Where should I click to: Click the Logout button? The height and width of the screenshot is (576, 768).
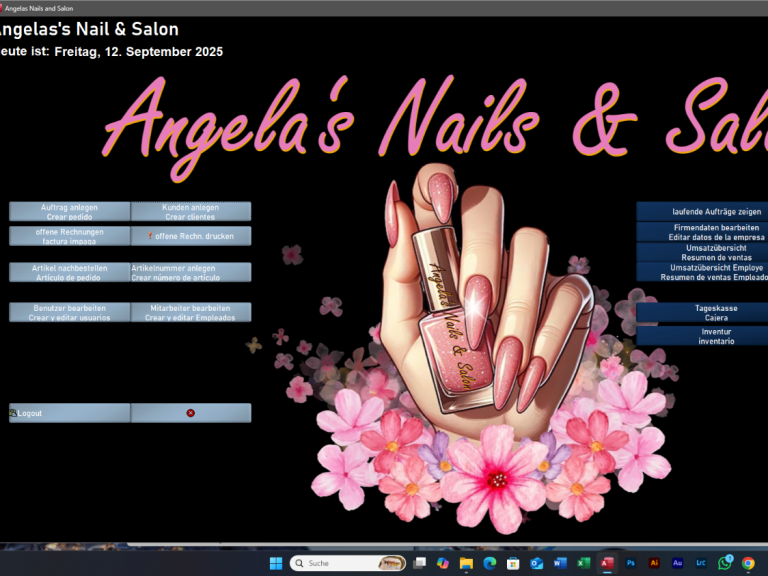(70, 413)
